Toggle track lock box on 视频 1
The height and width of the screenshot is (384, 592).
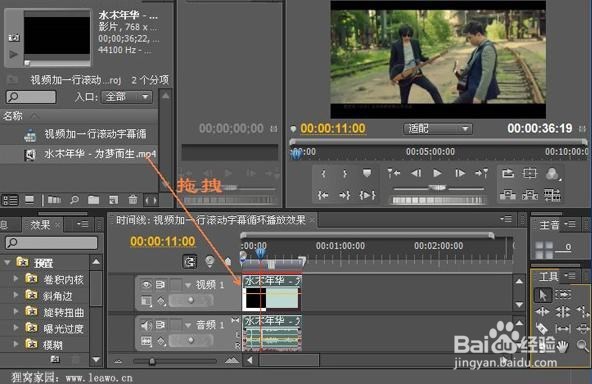(176, 285)
